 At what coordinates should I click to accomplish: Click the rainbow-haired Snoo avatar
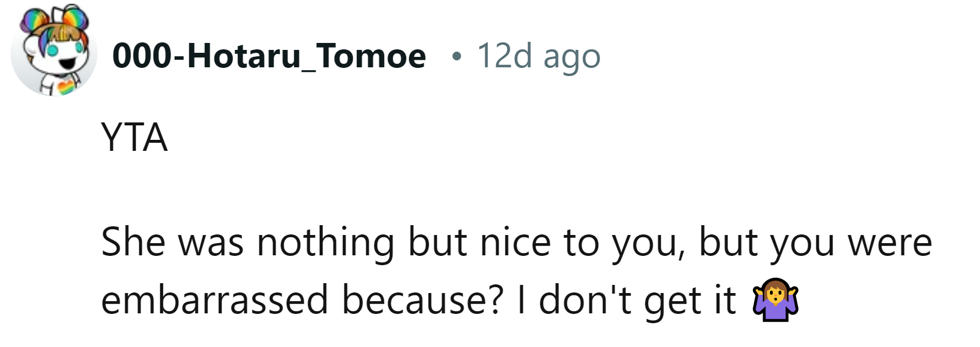coord(53,52)
